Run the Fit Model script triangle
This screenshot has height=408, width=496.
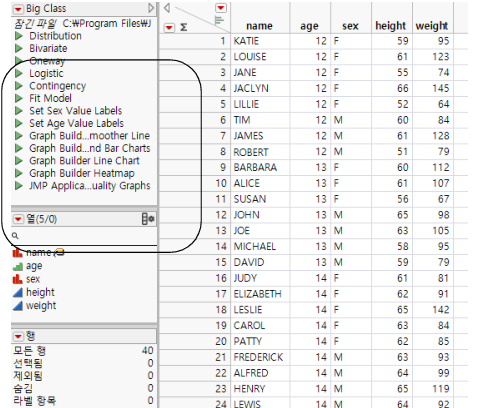(19, 98)
